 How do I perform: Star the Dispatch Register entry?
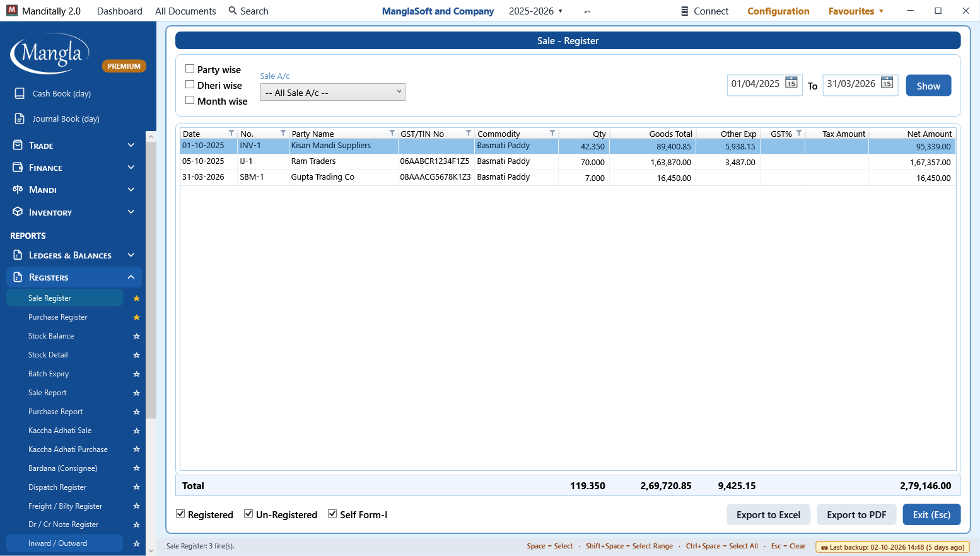[x=136, y=487]
